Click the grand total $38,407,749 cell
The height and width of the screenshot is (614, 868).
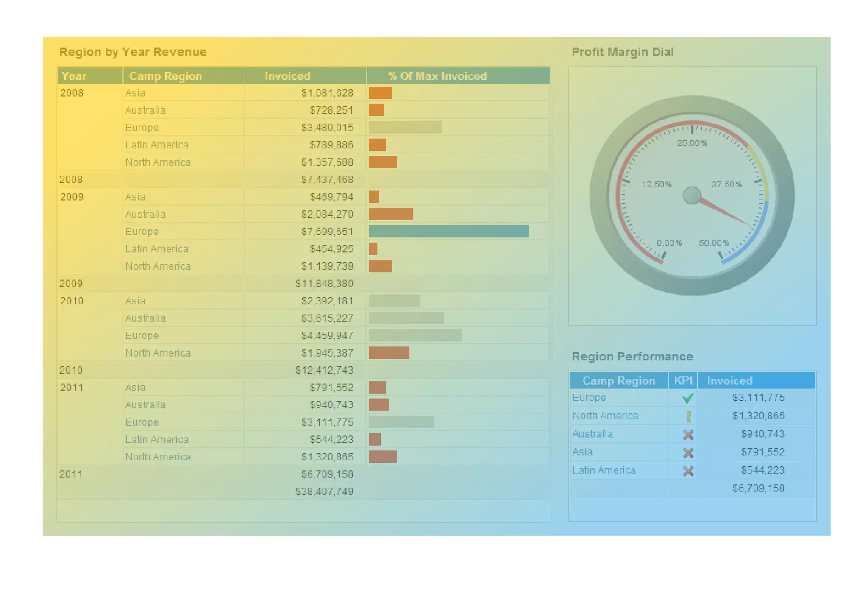[x=324, y=491]
